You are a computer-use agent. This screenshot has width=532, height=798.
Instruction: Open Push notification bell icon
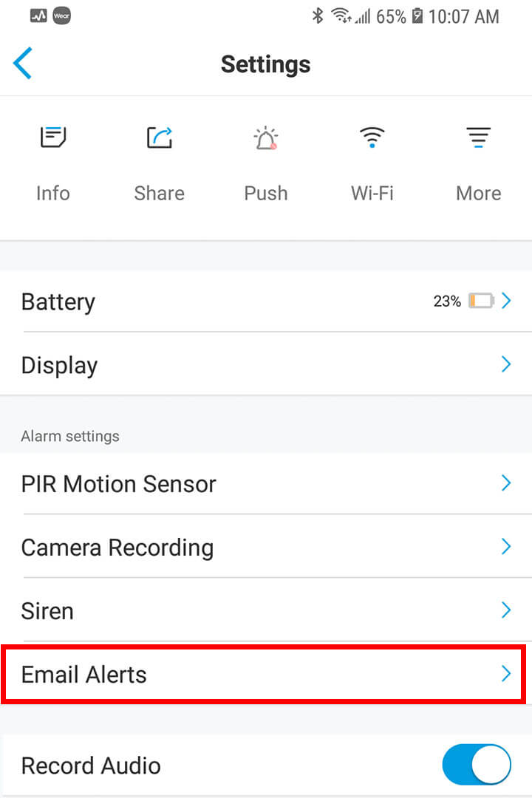tap(265, 138)
